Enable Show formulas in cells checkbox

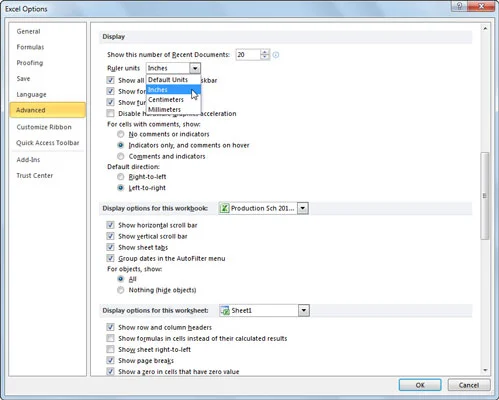(x=110, y=338)
